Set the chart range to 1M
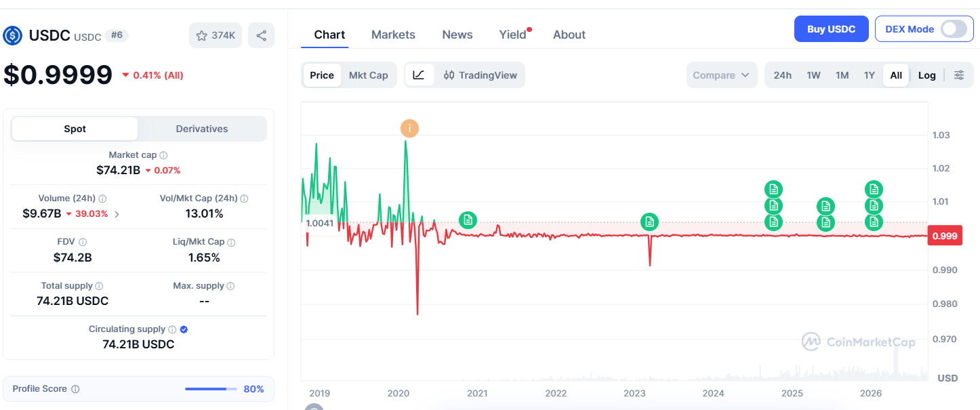The height and width of the screenshot is (410, 980). [842, 75]
